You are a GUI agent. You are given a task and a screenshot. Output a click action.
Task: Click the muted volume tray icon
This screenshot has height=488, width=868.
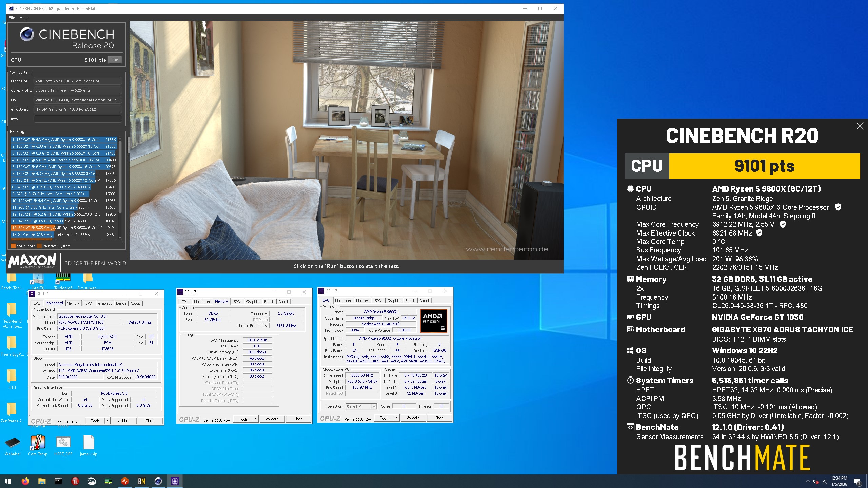pos(816,481)
